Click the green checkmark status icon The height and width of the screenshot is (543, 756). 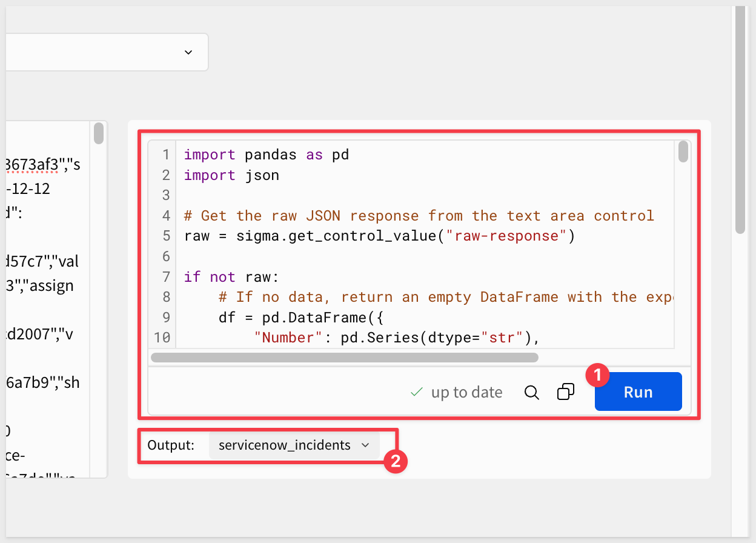(x=416, y=393)
